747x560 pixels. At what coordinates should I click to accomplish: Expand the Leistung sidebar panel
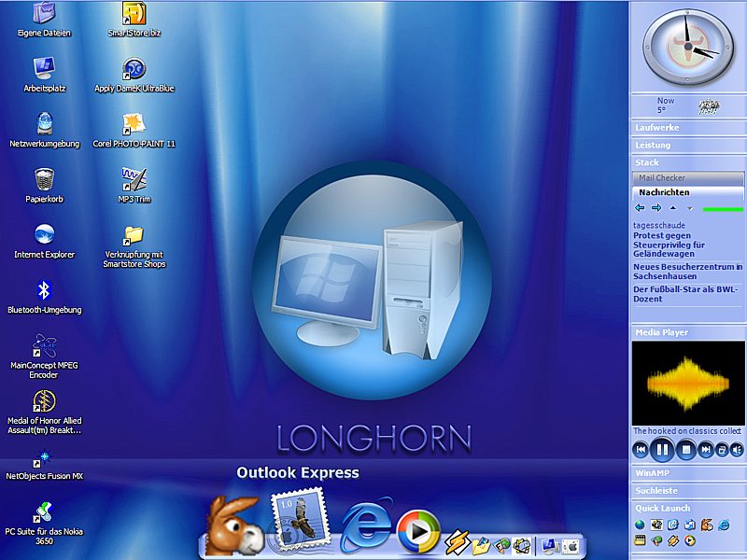coord(688,146)
